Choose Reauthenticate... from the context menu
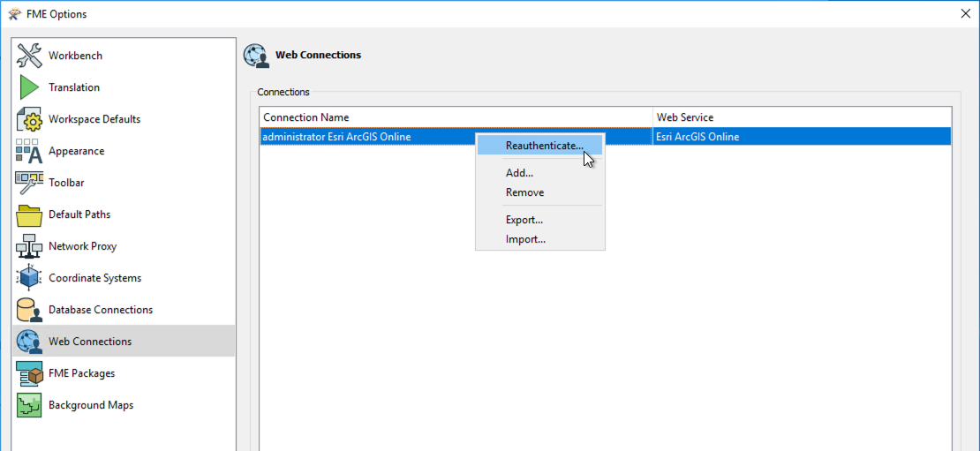The height and width of the screenshot is (451, 980). coord(544,146)
